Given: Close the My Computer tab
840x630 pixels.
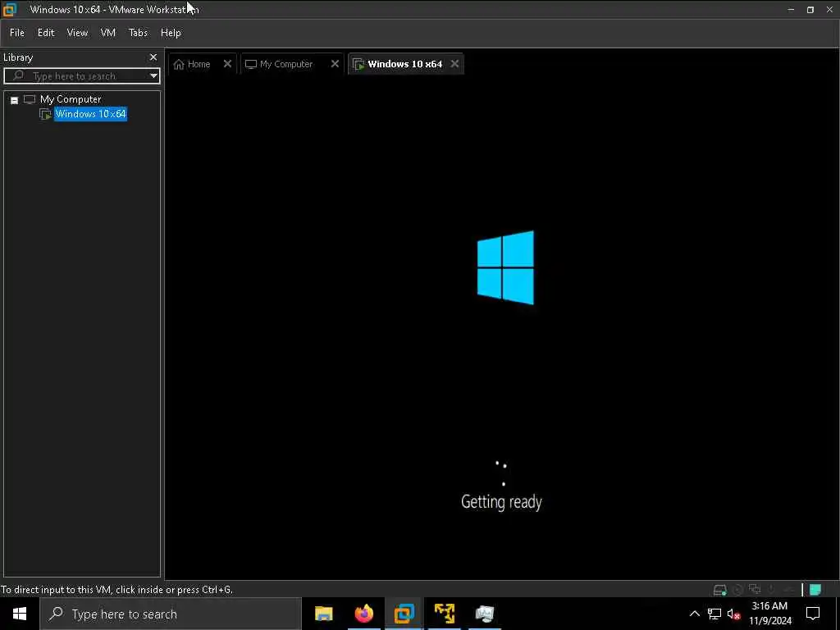Looking at the screenshot, I should 335,64.
